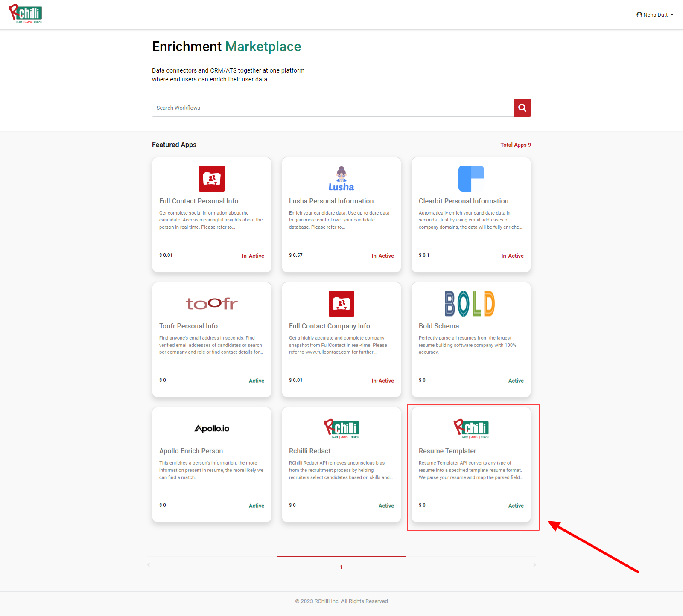683x616 pixels.
Task: Click the Apollo.io logo
Action: click(x=212, y=428)
